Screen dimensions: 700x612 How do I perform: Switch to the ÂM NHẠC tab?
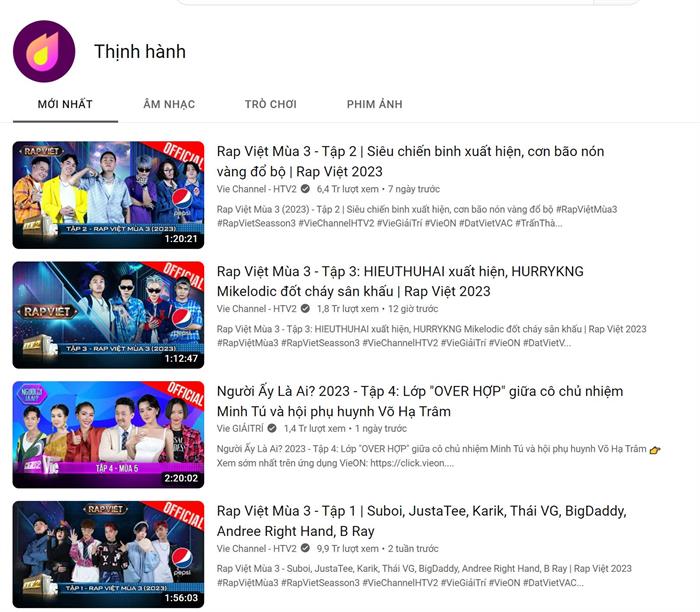(x=169, y=104)
